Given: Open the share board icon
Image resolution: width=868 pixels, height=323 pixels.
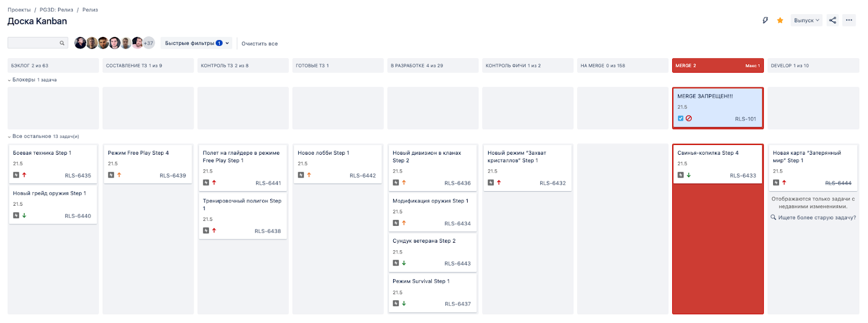Looking at the screenshot, I should click(x=833, y=21).
